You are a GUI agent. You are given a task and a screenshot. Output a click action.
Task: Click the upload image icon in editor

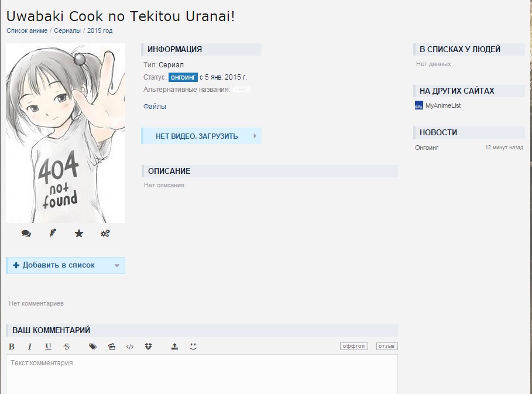174,347
